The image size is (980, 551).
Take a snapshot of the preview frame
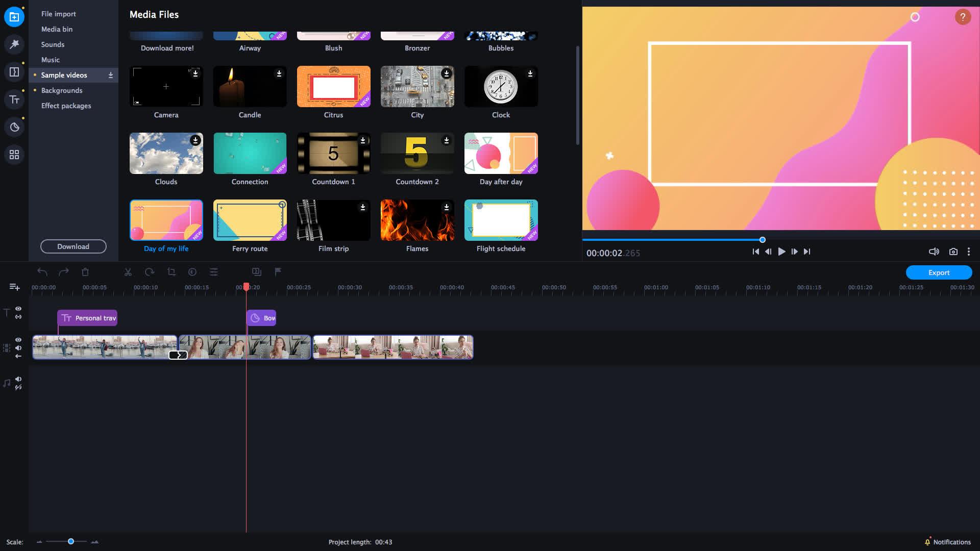[x=953, y=251]
